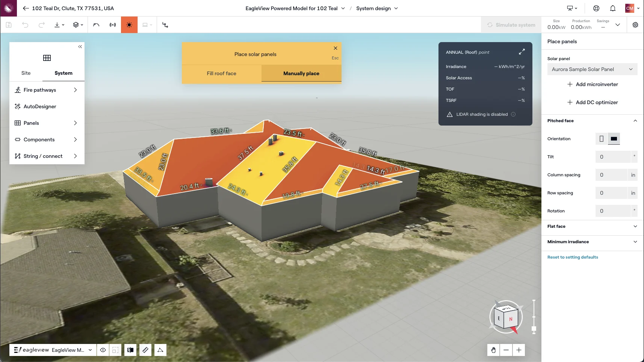This screenshot has height=362, width=644.
Task: Open the disabled screen view dropdown
Action: pyautogui.click(x=147, y=25)
